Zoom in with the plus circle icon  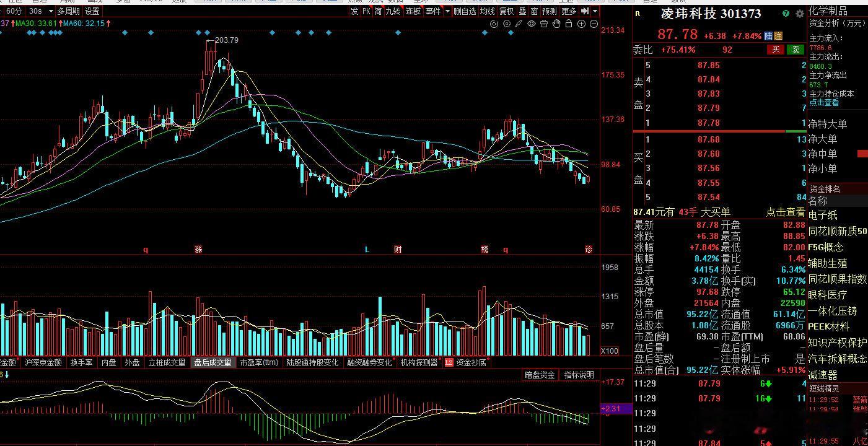581,24
